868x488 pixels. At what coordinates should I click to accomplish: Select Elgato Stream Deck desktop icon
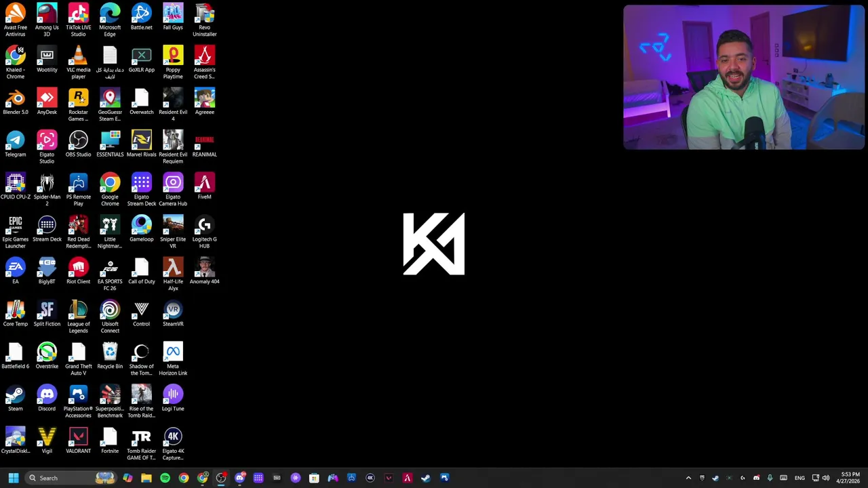pyautogui.click(x=141, y=189)
